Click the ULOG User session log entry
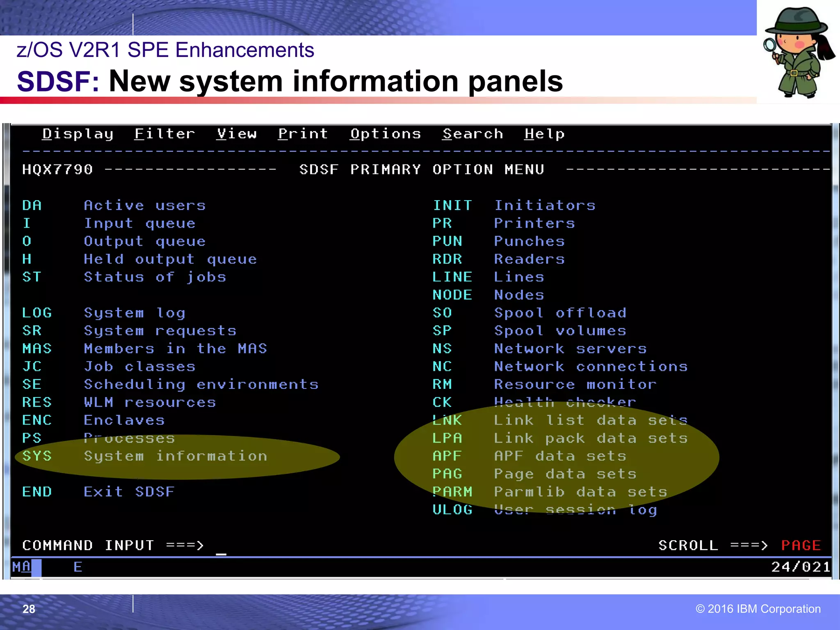 (545, 510)
